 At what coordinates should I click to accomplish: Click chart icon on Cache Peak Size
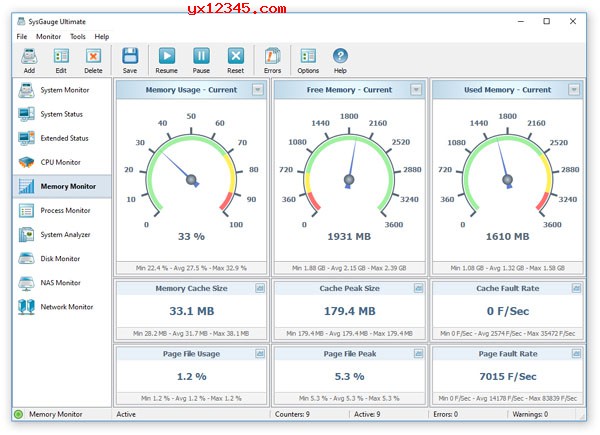(418, 288)
